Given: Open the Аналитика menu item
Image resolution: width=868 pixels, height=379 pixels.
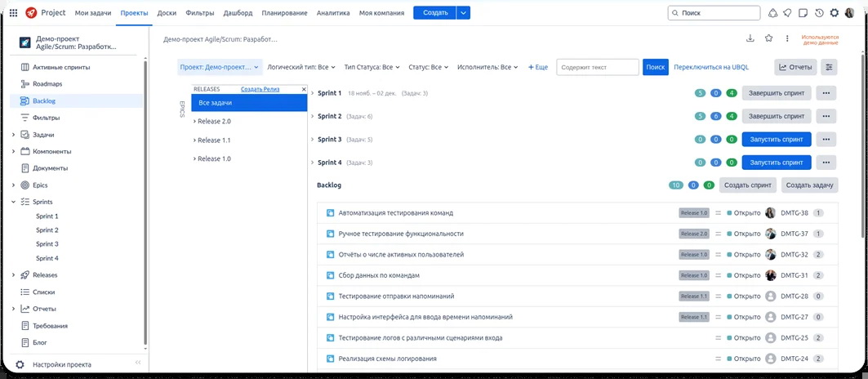Looking at the screenshot, I should click(x=332, y=13).
